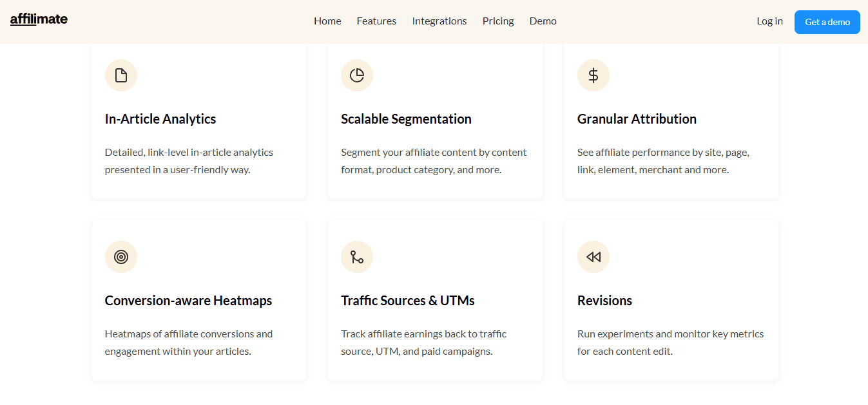This screenshot has width=868, height=405.
Task: Select the Scalable Segmentation card title
Action: click(406, 119)
